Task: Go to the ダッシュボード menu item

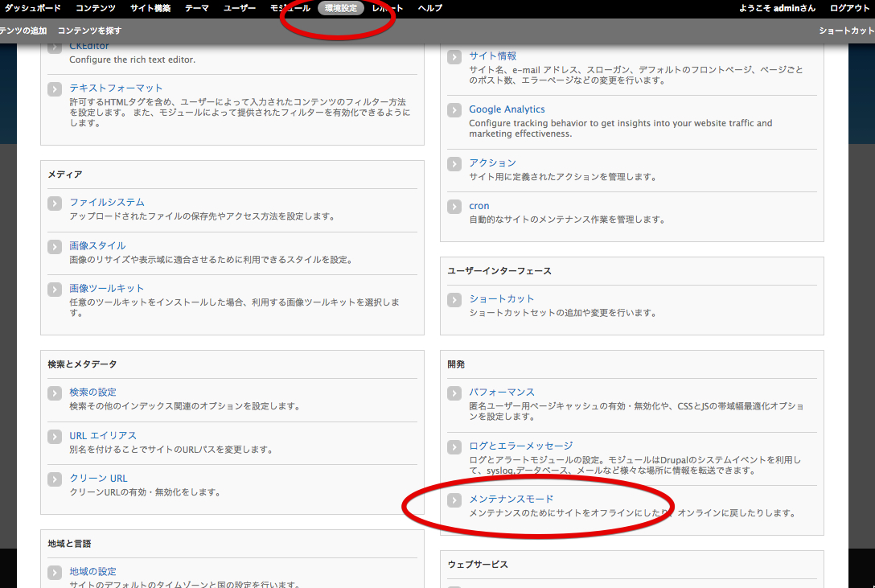Action: point(34,8)
